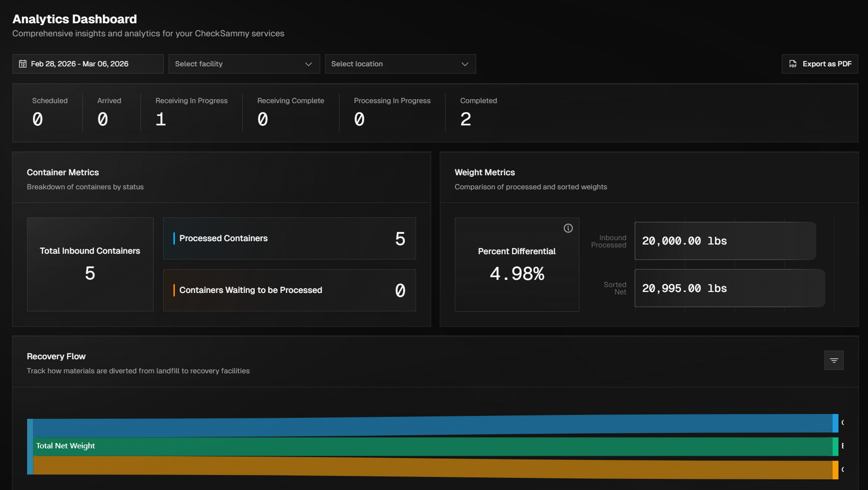
Task: Select the Processed Containers row
Action: pos(289,238)
